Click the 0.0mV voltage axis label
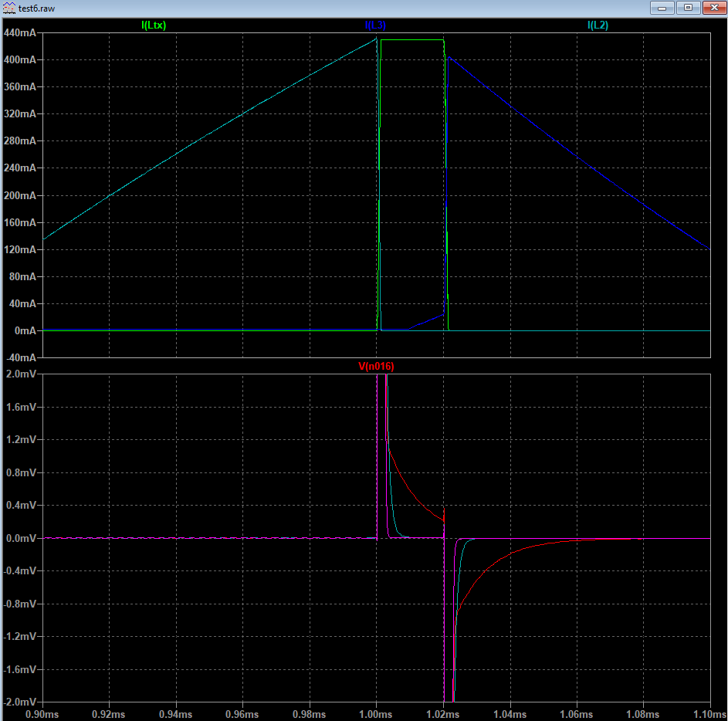This screenshot has width=728, height=721. (21, 538)
